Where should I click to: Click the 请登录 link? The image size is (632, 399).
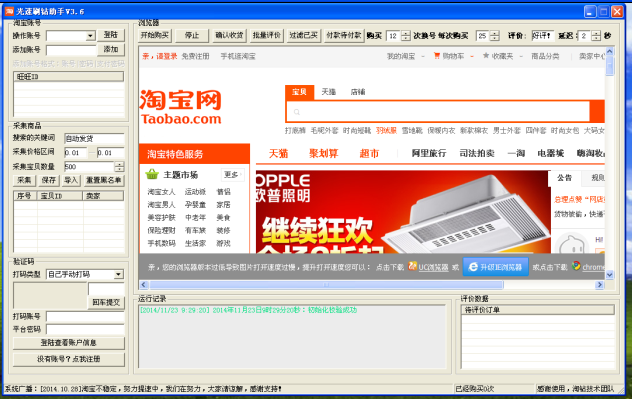coord(166,56)
